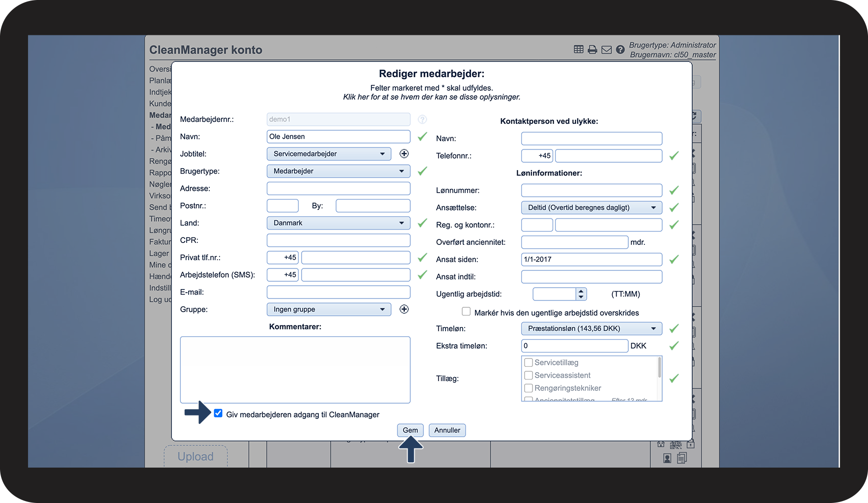Image resolution: width=868 pixels, height=503 pixels.
Task: Click the Ansat indtil input field
Action: click(x=591, y=277)
